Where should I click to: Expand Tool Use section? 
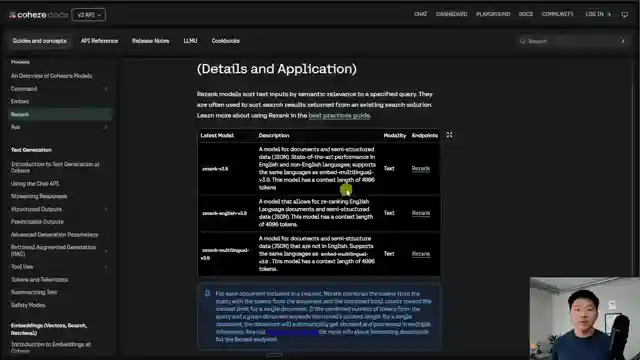tap(106, 267)
